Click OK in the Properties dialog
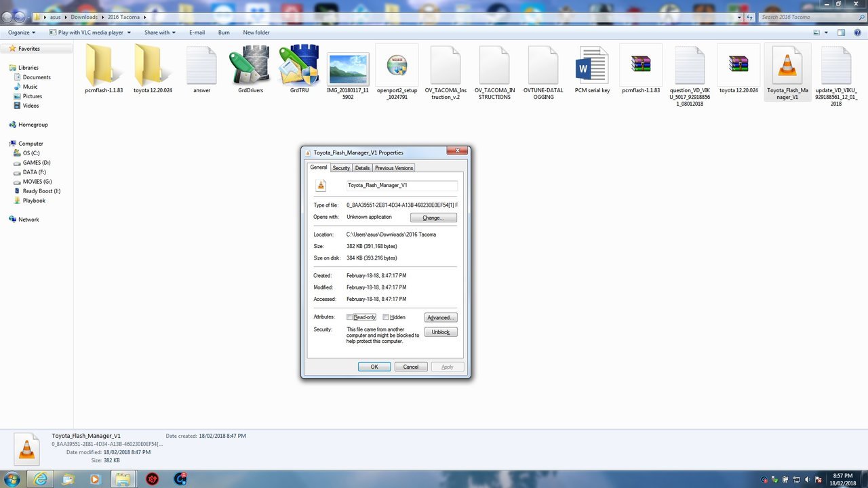 pos(374,367)
